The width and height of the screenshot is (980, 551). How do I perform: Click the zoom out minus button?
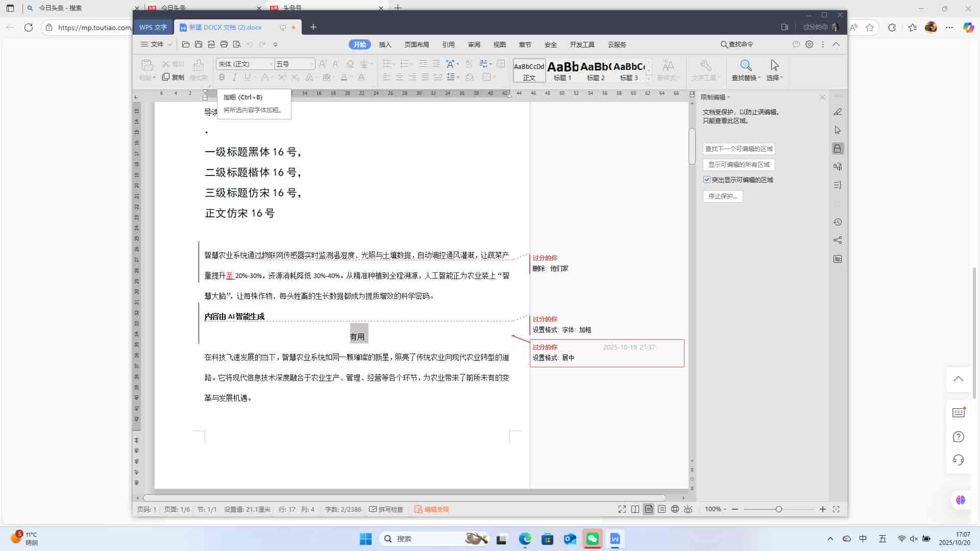(735, 509)
